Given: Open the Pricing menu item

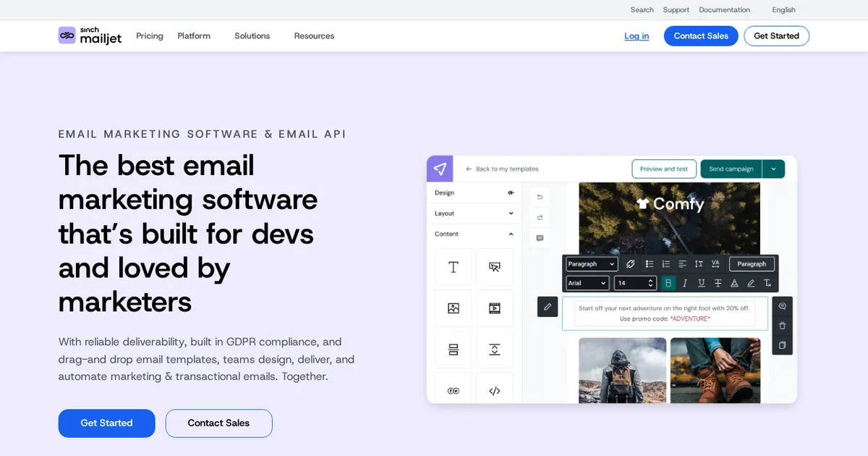Looking at the screenshot, I should [150, 35].
